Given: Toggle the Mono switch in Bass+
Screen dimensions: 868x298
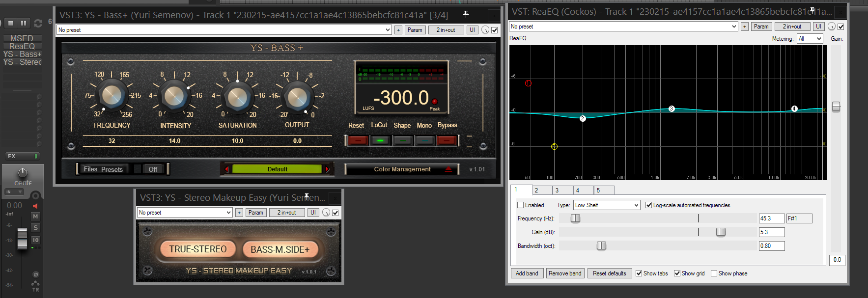Looking at the screenshot, I should tap(424, 141).
